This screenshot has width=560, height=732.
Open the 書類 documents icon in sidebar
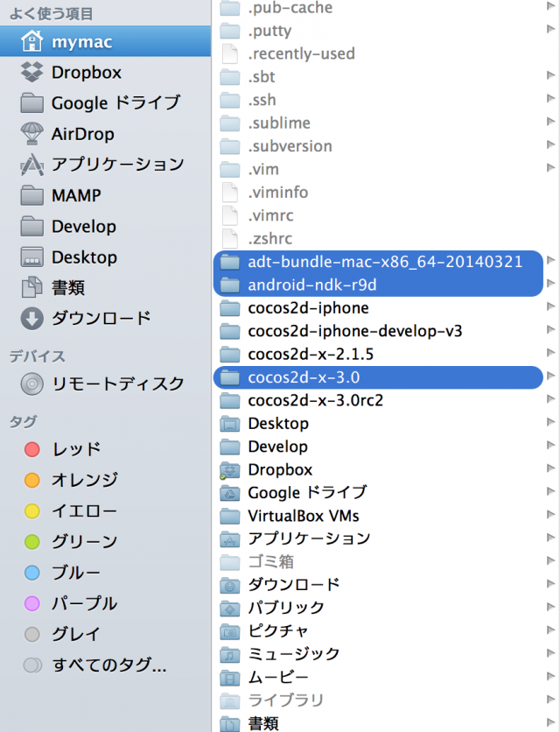point(31,287)
